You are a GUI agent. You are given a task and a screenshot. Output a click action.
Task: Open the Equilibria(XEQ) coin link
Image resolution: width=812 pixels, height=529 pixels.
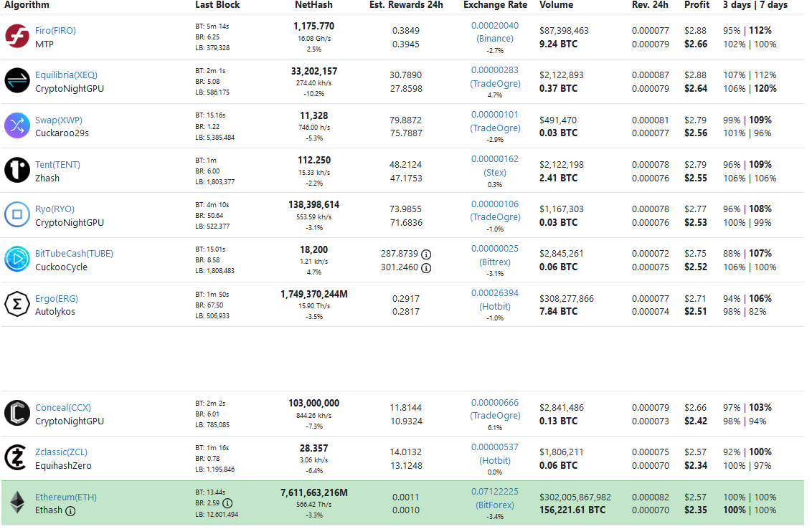click(x=66, y=75)
